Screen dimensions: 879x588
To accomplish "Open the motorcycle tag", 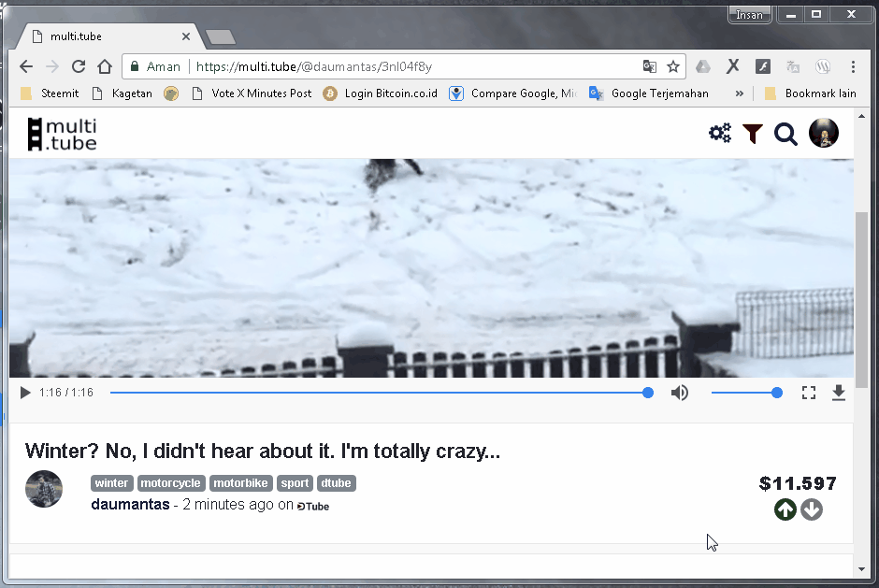I will click(170, 483).
